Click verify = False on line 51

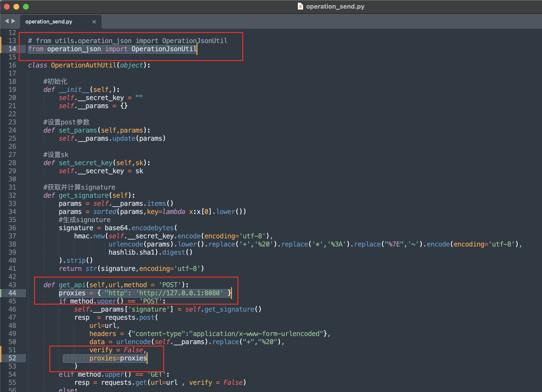click(x=116, y=350)
